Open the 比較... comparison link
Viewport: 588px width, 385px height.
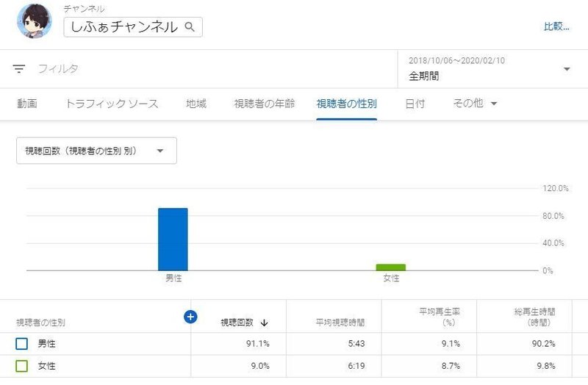point(556,26)
